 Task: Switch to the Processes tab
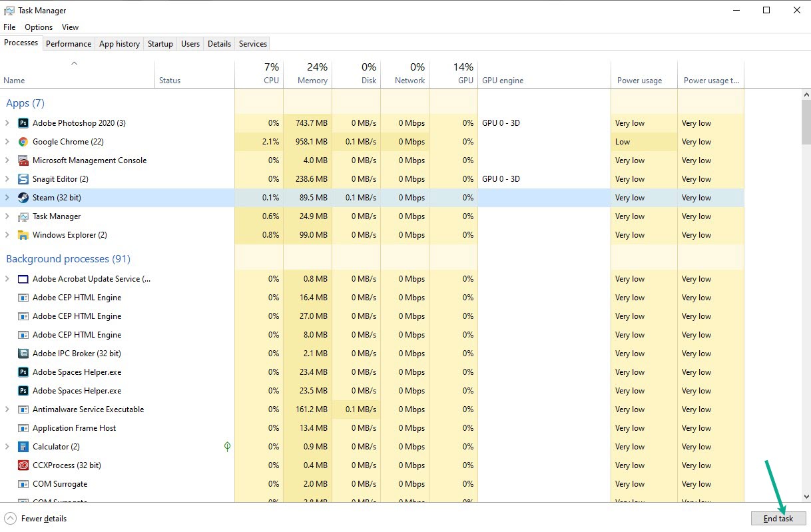(x=21, y=43)
